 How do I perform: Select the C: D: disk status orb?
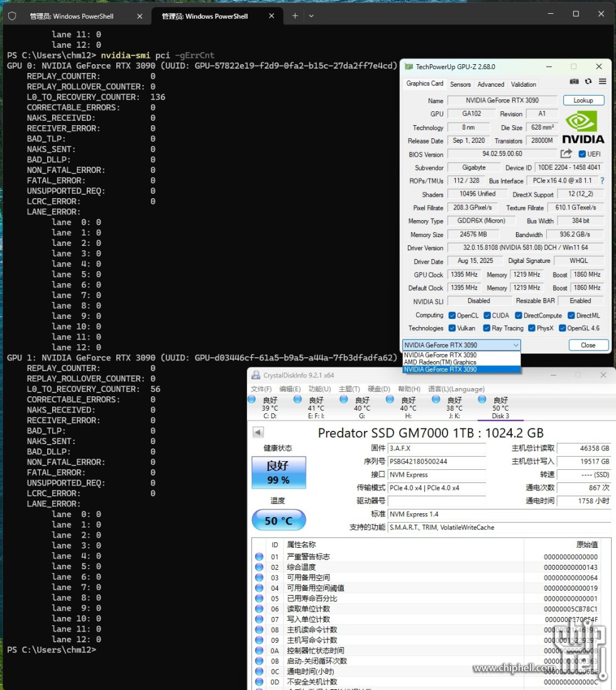(252, 399)
